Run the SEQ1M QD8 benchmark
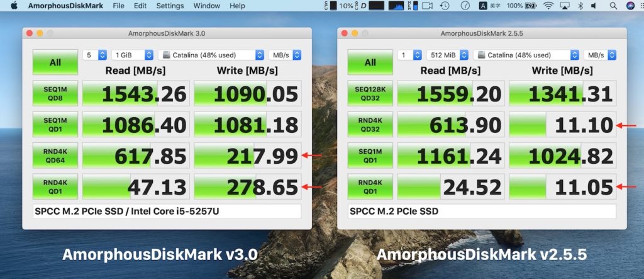The width and height of the screenshot is (644, 279). (x=55, y=94)
